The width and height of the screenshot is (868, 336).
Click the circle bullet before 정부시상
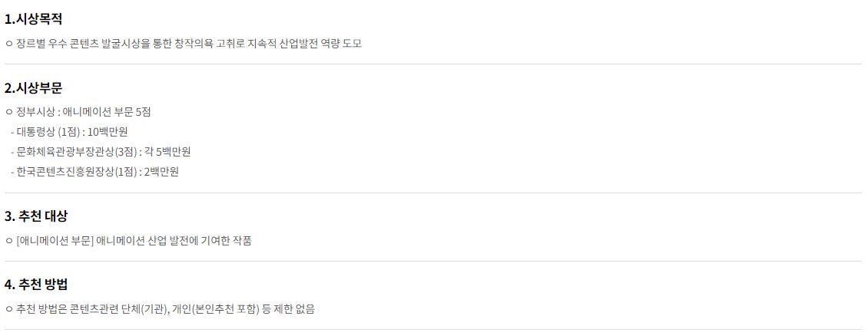(9, 112)
